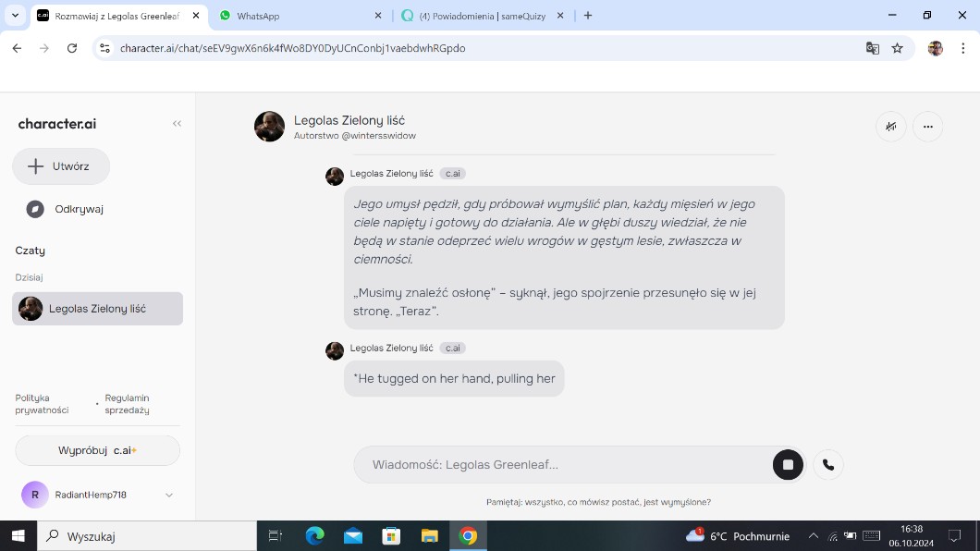The height and width of the screenshot is (551, 980).
Task: Expand the RadiantHemp718 account menu
Action: click(169, 495)
